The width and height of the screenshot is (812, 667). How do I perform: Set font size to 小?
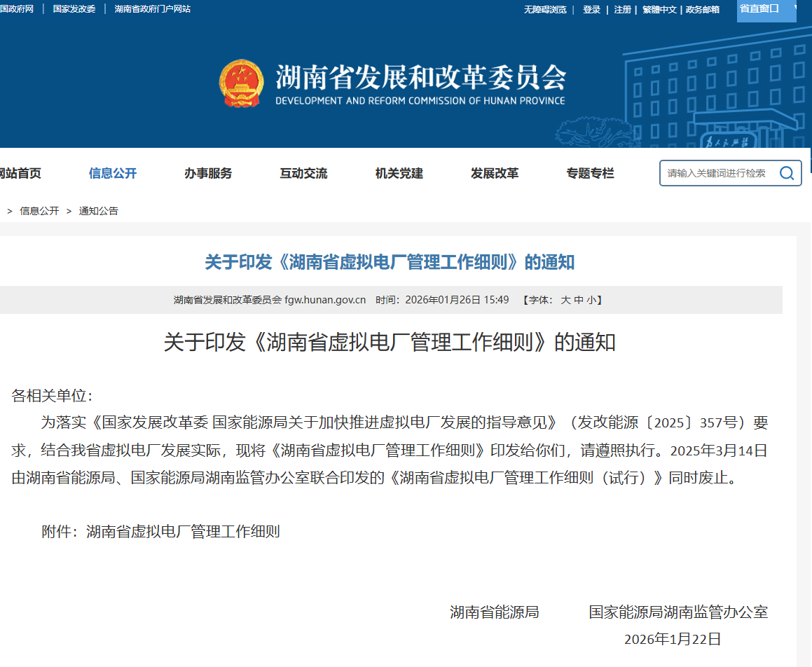click(591, 300)
